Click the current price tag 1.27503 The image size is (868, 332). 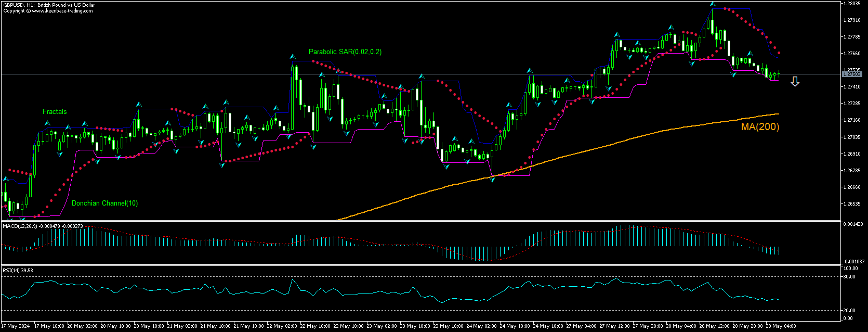point(852,74)
